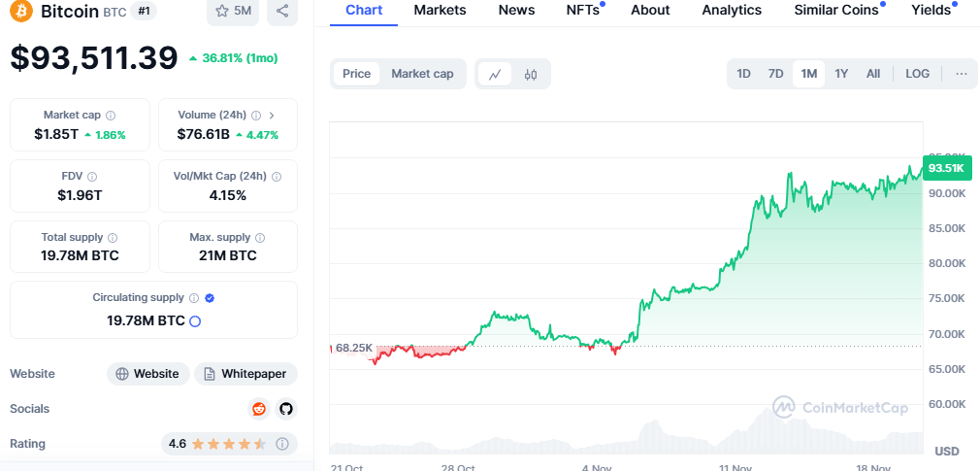Open Total supply info icon
980x471 pixels.
pyautogui.click(x=113, y=238)
